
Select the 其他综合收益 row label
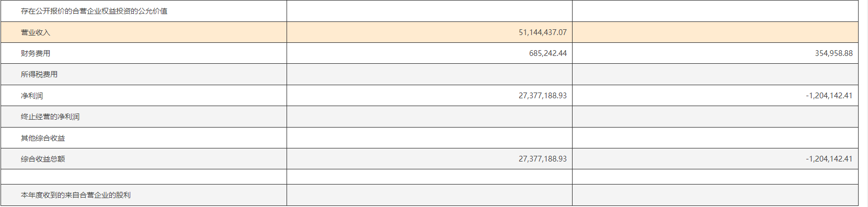click(43, 138)
